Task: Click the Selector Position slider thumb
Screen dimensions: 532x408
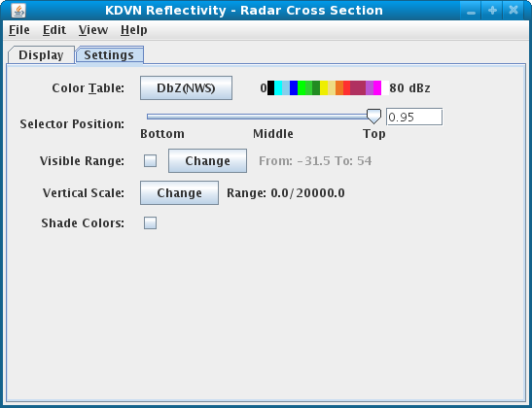Action: coord(373,117)
